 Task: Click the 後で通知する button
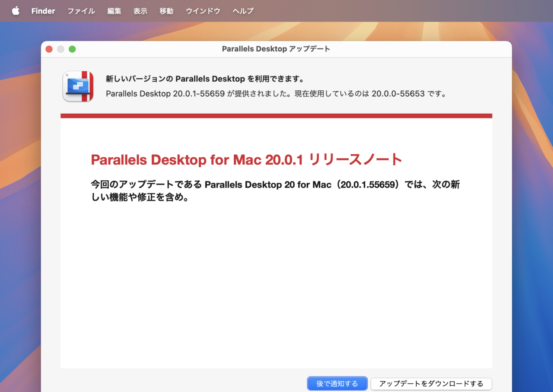click(x=337, y=383)
